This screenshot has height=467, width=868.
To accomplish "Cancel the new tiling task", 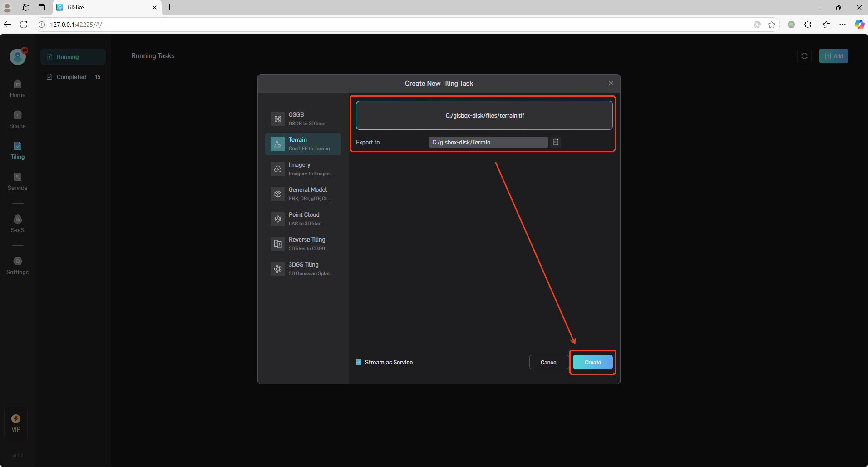I will (x=549, y=362).
